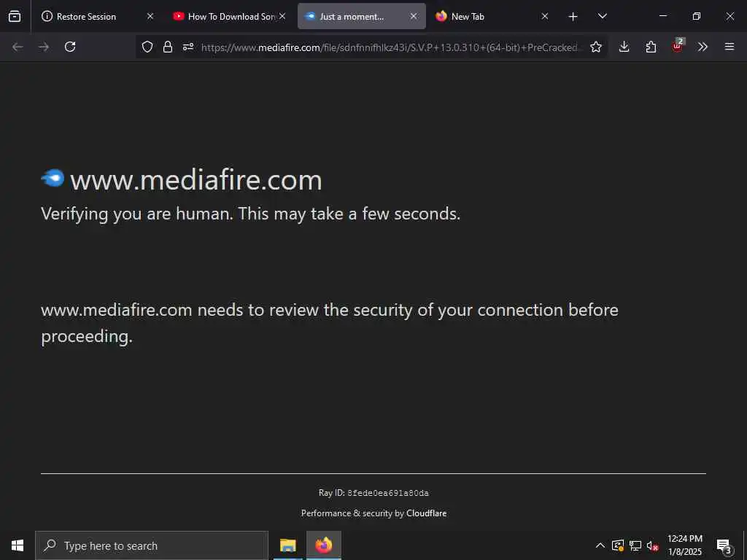
Task: Click the Type here to search box
Action: click(x=152, y=545)
